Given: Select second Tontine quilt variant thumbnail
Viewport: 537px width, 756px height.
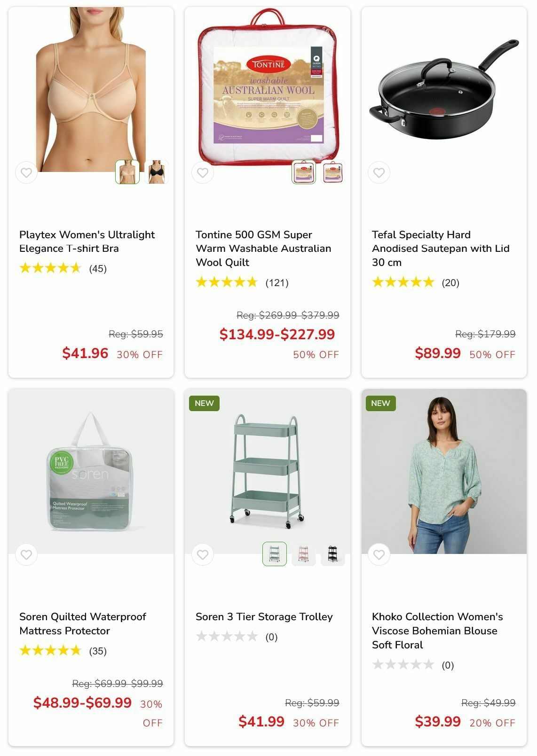Looking at the screenshot, I should point(333,172).
